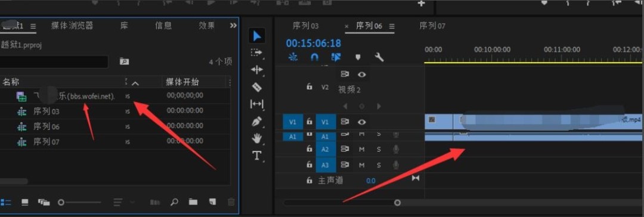Target audio track A2 button
This screenshot has height=217, width=644.
click(x=326, y=149)
